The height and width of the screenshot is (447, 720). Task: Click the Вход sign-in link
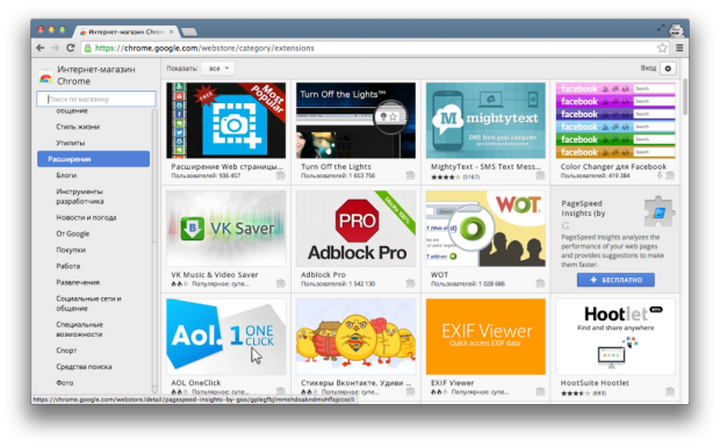[x=648, y=68]
